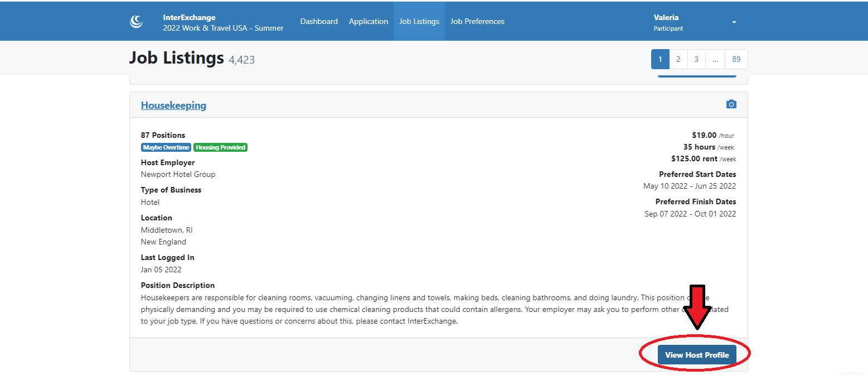Screen dimensions: 868x375
Task: Open Job Preferences in the navbar
Action: [x=477, y=21]
